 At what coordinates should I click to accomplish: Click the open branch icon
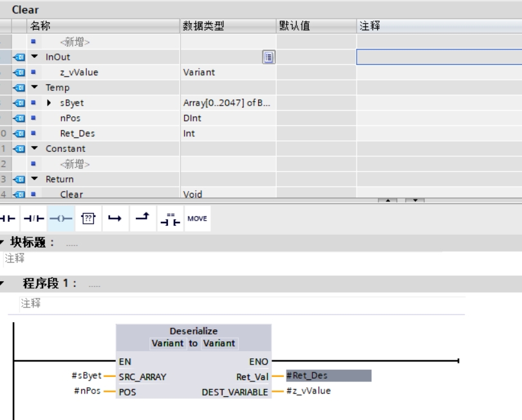[115, 219]
